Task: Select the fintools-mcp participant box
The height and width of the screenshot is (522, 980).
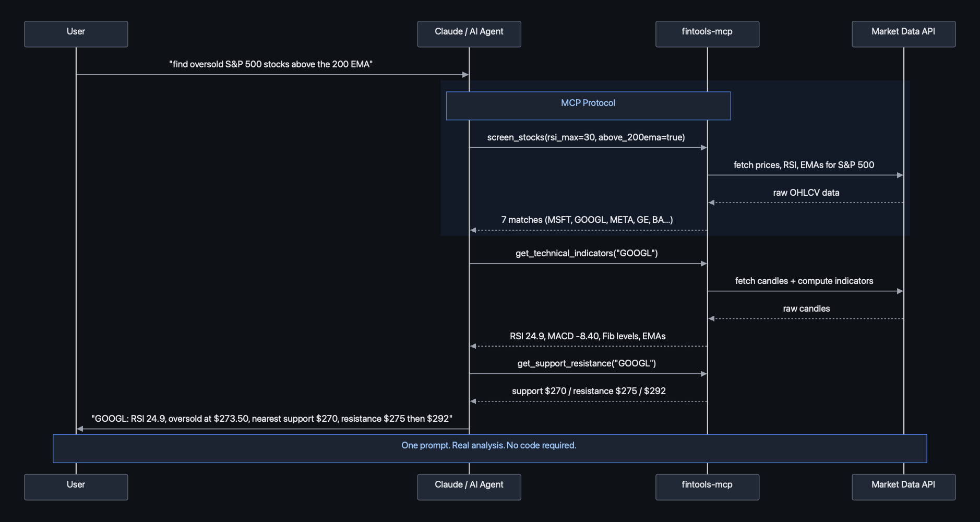Action: 707,33
